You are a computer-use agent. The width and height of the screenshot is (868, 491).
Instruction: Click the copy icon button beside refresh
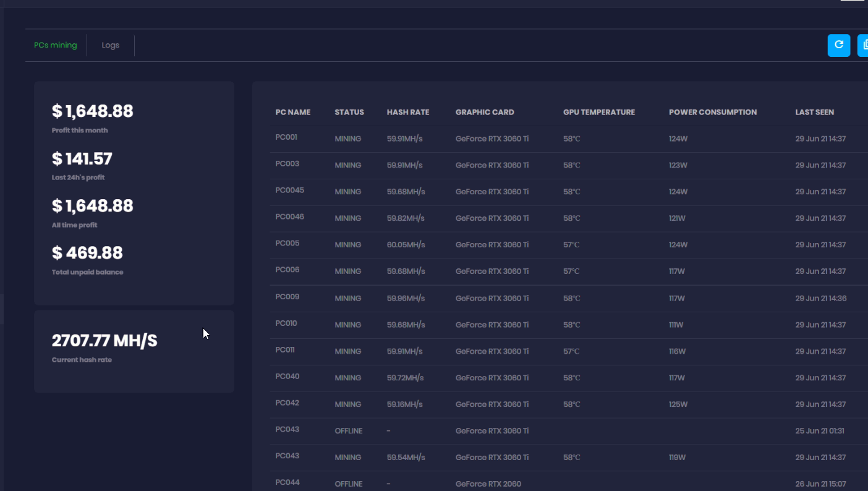(x=863, y=45)
